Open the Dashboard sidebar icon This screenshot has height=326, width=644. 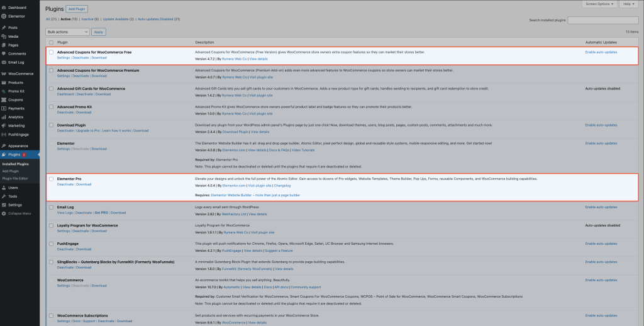(x=4, y=8)
